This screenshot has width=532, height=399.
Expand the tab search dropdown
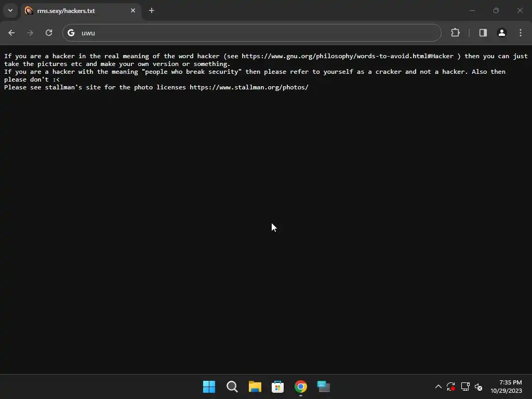click(10, 10)
